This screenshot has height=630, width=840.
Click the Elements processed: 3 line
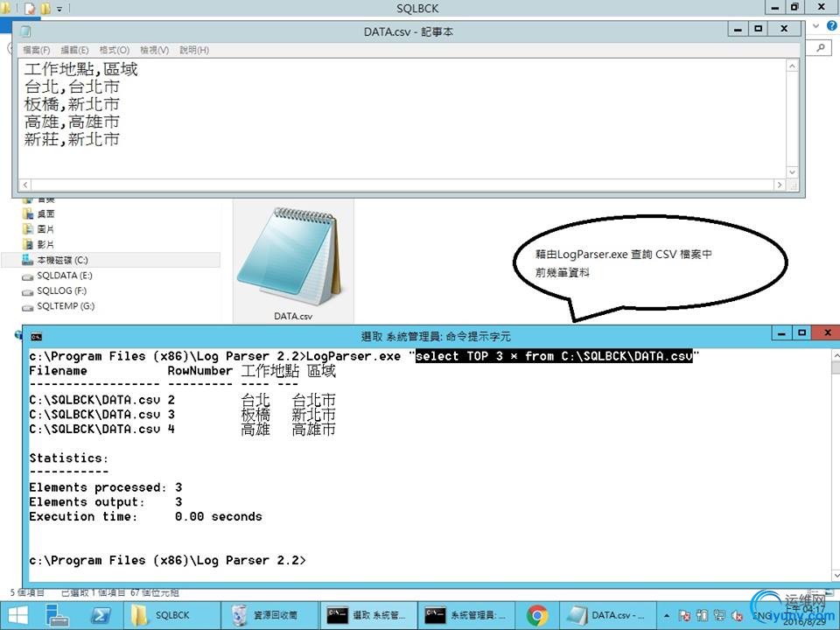106,487
